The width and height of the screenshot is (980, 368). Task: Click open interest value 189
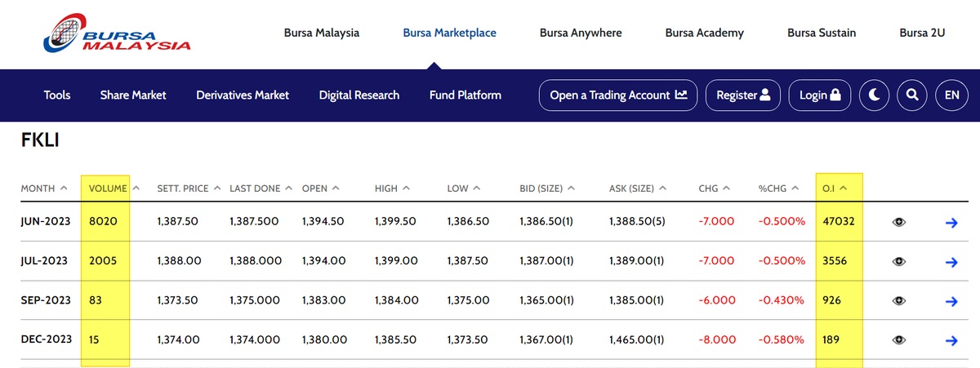coord(831,339)
